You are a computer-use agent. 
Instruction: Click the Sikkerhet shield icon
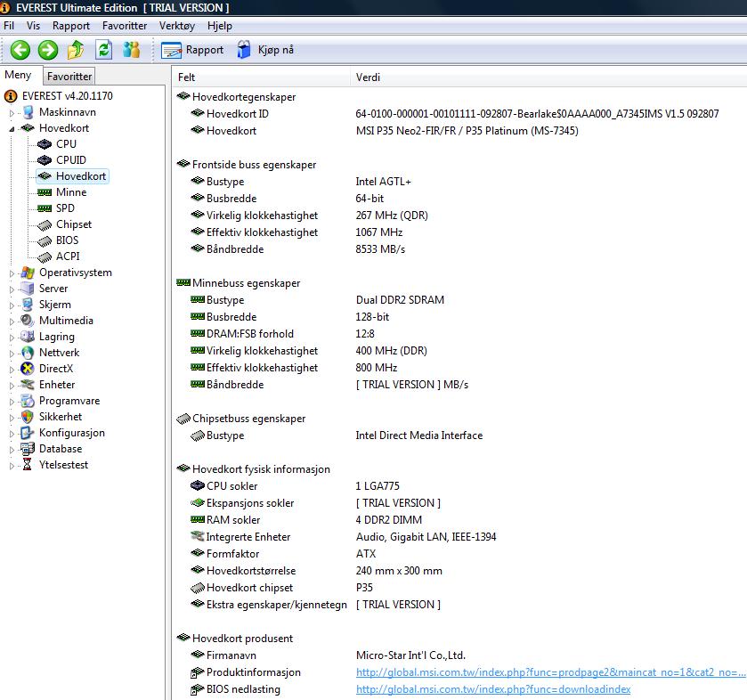[28, 417]
